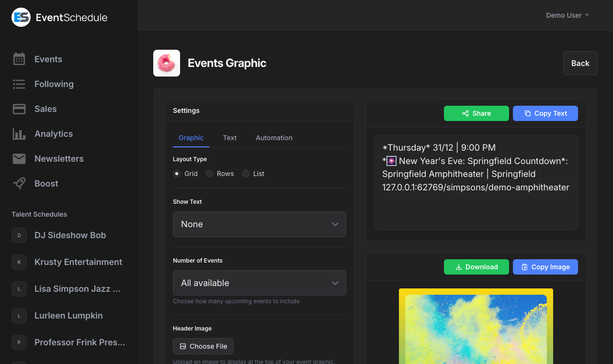
Task: Click the image icon inside Choose File
Action: point(182,346)
